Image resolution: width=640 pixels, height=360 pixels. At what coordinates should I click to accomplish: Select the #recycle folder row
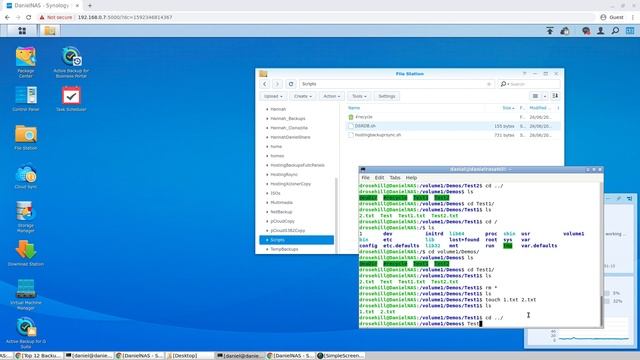click(453, 117)
